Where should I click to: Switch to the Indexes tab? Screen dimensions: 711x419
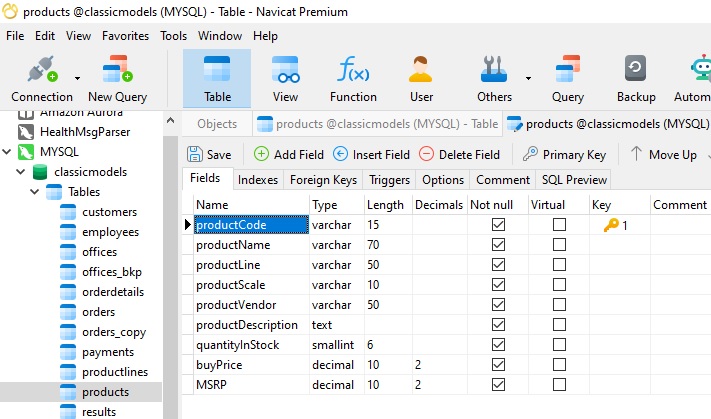[258, 180]
